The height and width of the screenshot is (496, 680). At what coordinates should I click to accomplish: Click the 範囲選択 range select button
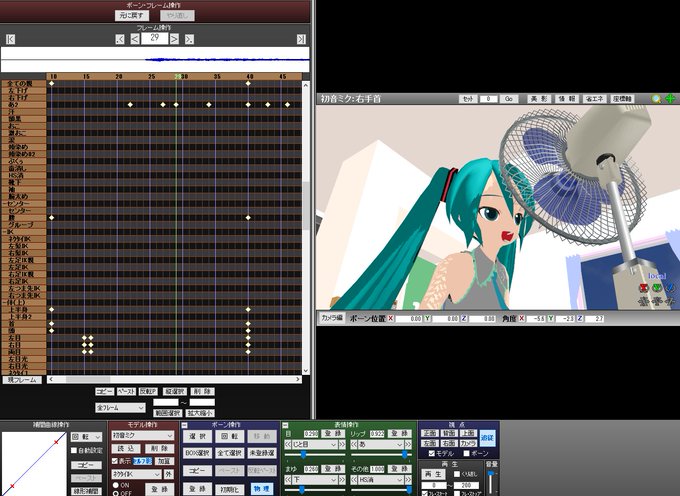point(167,413)
